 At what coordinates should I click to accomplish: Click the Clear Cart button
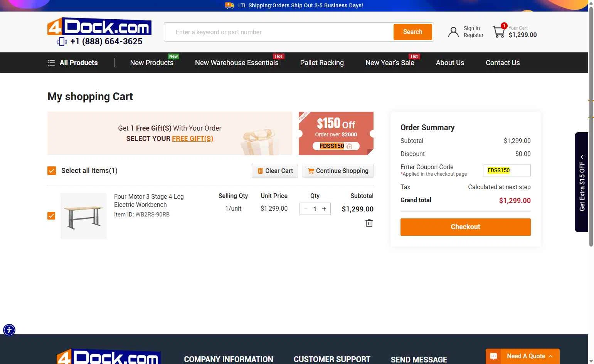[x=275, y=171]
